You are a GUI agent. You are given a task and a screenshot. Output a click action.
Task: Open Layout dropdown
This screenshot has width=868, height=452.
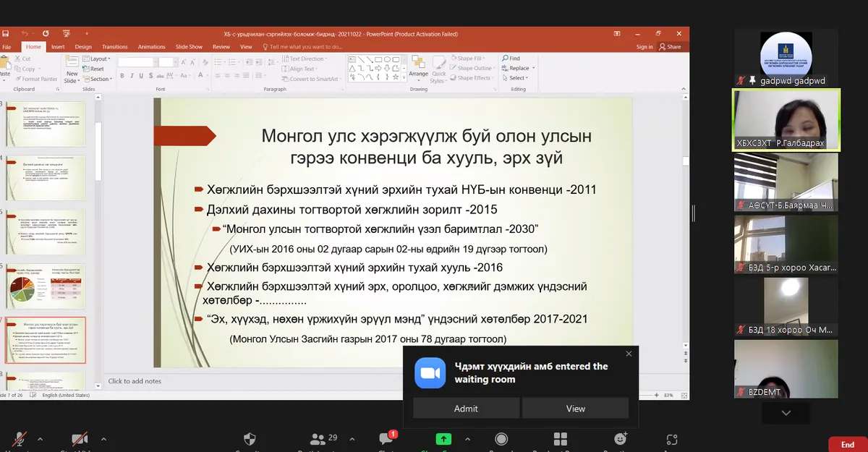(98, 59)
